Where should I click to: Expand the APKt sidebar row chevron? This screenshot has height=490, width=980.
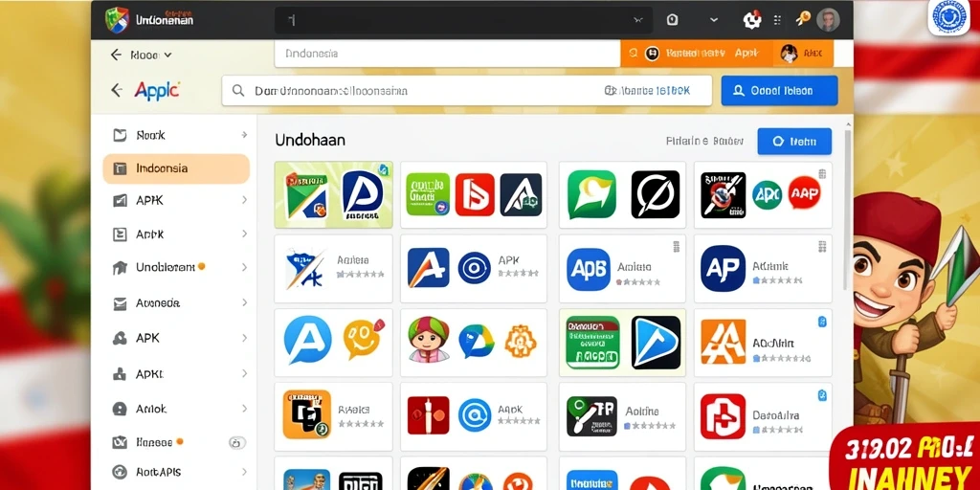point(244,374)
